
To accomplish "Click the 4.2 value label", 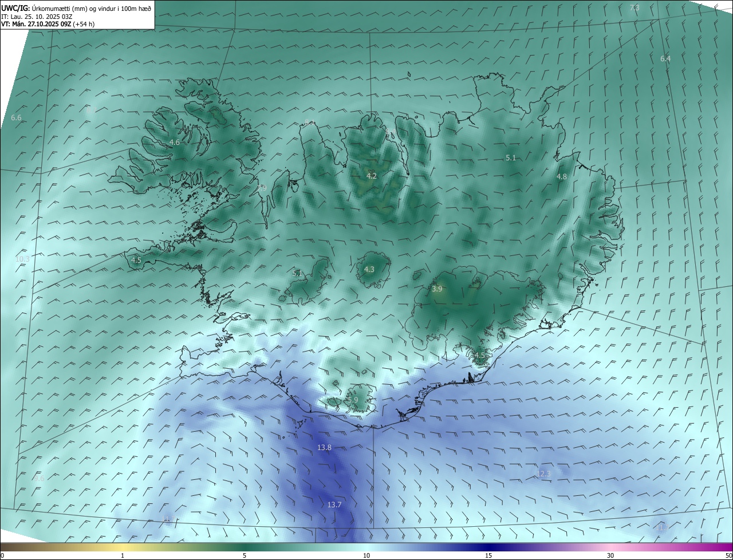I will tap(372, 176).
